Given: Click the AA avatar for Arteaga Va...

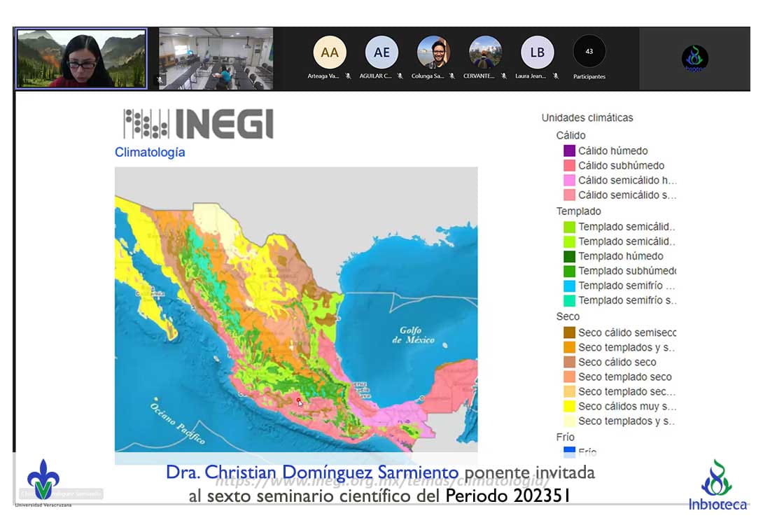Looking at the screenshot, I should 330,52.
